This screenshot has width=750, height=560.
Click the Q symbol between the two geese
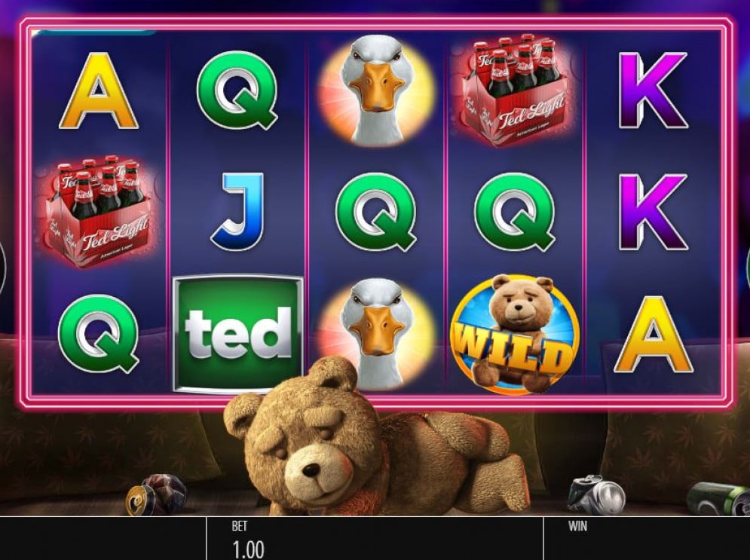coord(376,212)
